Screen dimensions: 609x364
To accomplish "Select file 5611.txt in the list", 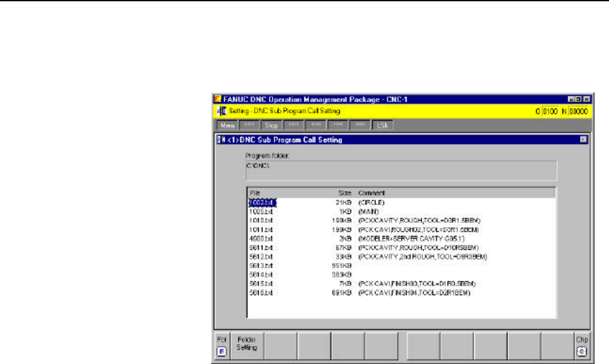I will coord(261,247).
